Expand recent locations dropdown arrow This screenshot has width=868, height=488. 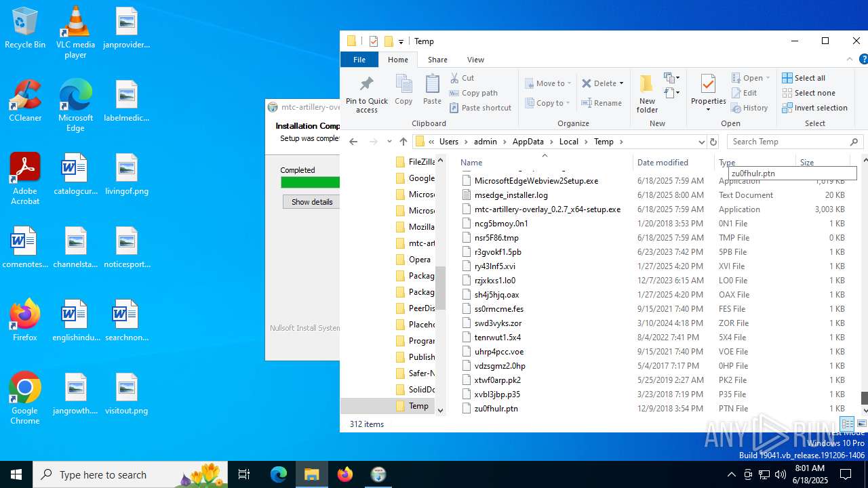389,142
